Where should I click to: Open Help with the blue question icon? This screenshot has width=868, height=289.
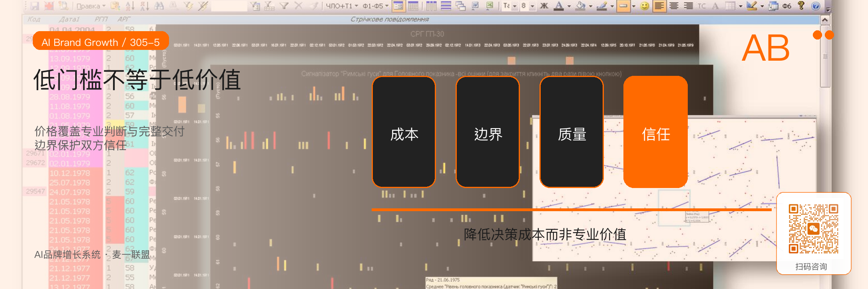[816, 6]
